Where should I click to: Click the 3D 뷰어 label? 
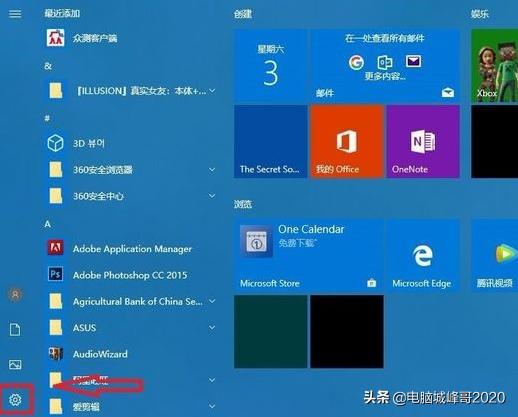(89, 143)
